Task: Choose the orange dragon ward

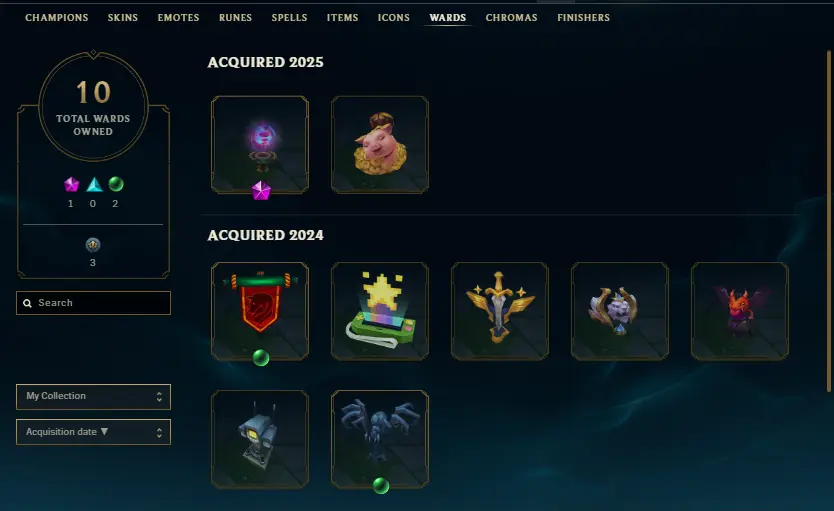Action: [x=740, y=311]
